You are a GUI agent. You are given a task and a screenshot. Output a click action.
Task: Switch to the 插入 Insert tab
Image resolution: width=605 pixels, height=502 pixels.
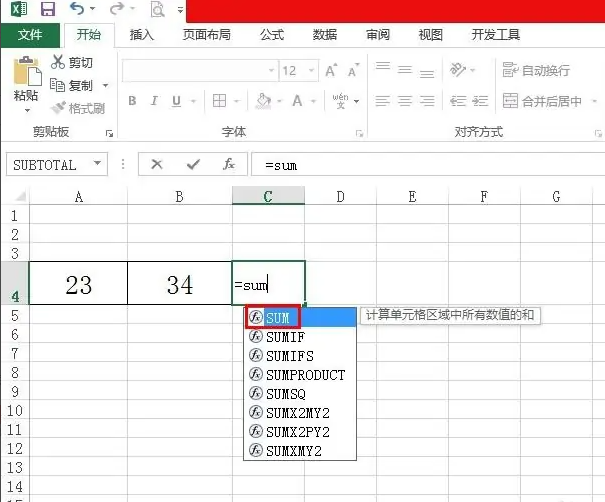point(142,35)
